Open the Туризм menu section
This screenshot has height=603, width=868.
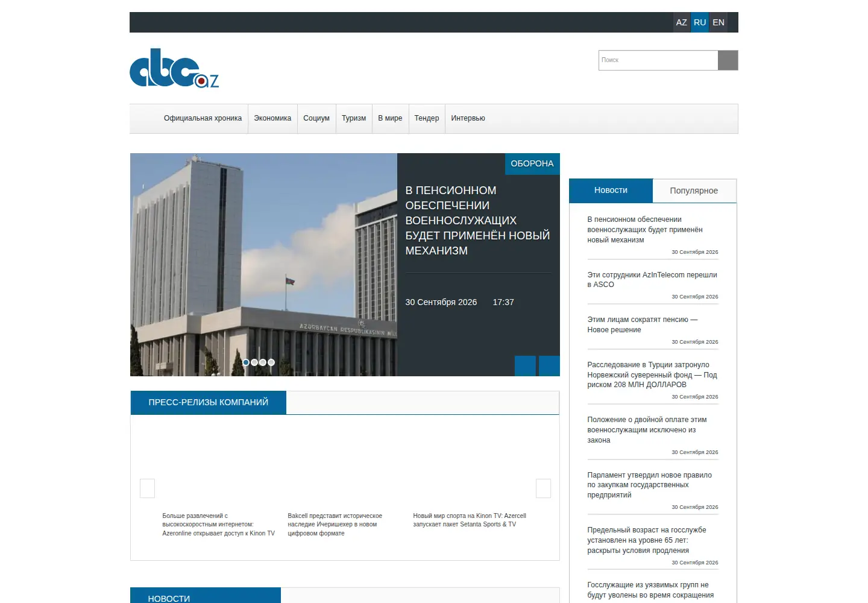[354, 118]
